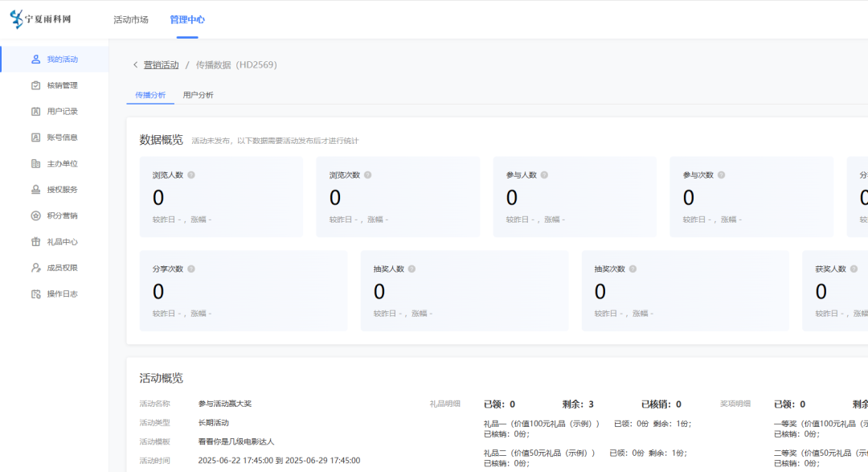Click the 主办单位 building icon
Screen dimensions: 868x472
click(36, 163)
